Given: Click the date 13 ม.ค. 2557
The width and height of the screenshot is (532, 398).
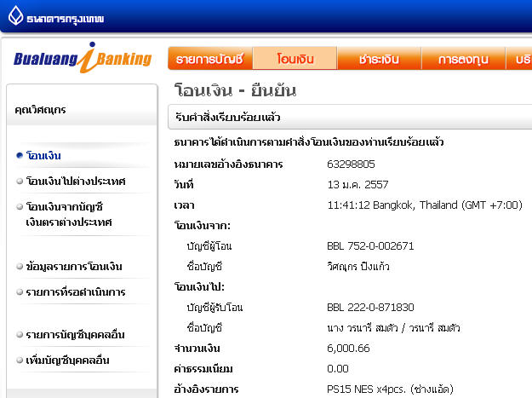Looking at the screenshot, I should 358,185.
